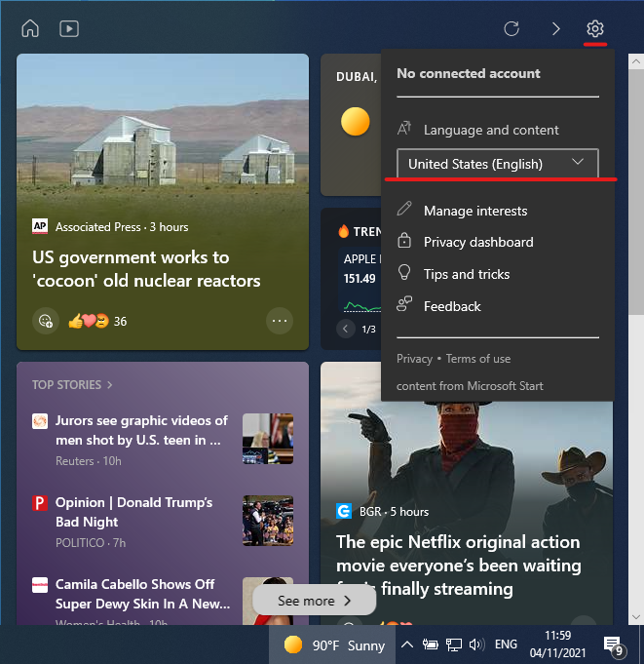Screen dimensions: 644x664
Task: Click the 90°F Sunny taskbar weather widget
Action: click(x=332, y=644)
